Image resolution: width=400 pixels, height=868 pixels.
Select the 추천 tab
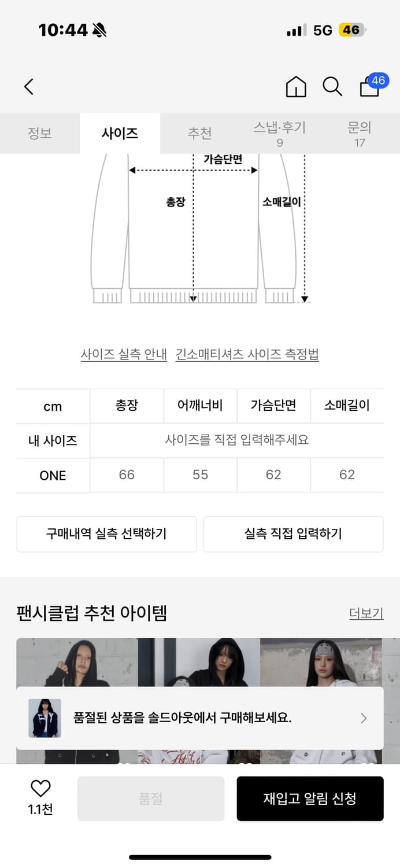[199, 133]
